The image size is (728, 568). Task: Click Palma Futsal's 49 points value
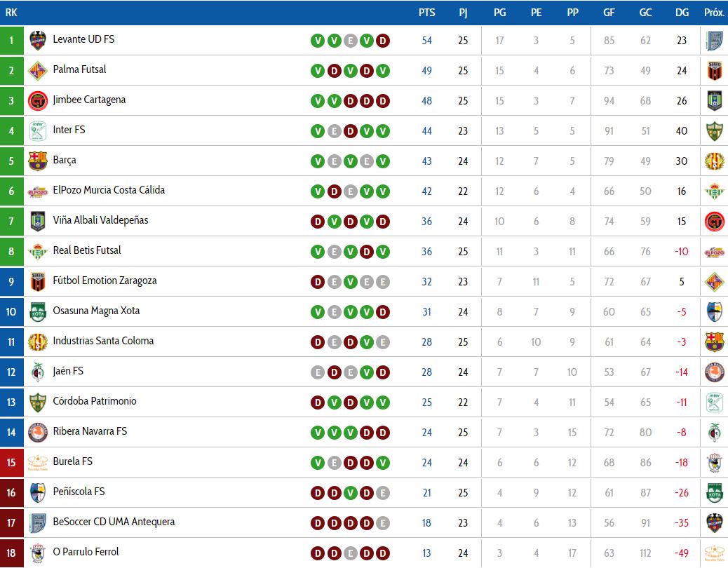426,71
